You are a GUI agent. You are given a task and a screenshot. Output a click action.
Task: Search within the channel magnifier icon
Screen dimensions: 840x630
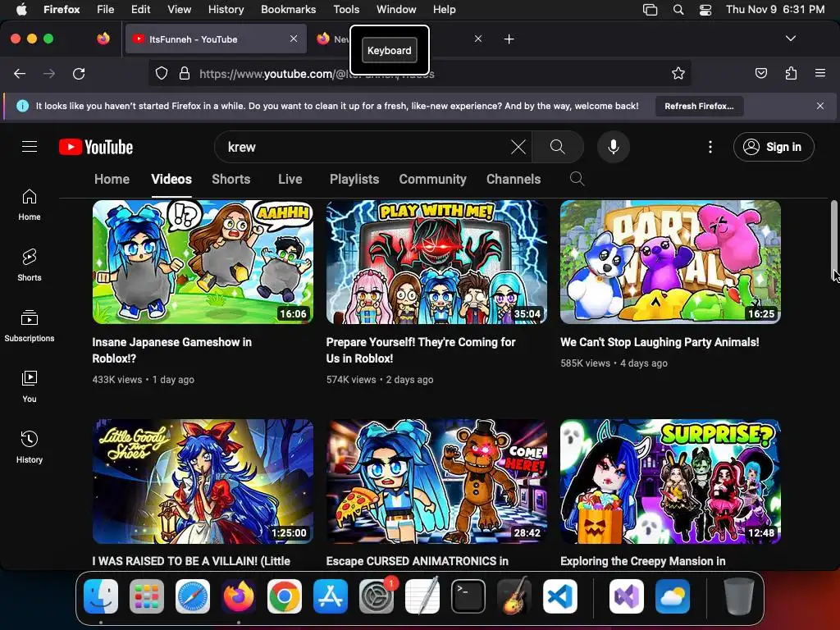coord(577,179)
